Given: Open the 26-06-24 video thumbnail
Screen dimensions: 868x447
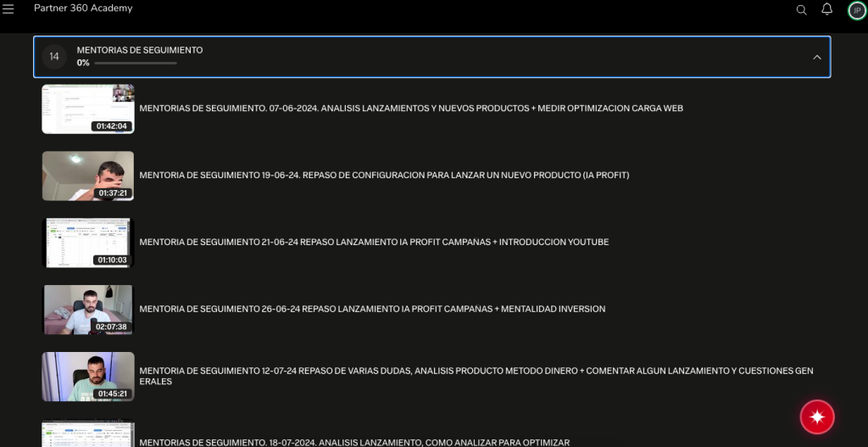Looking at the screenshot, I should pos(88,310).
